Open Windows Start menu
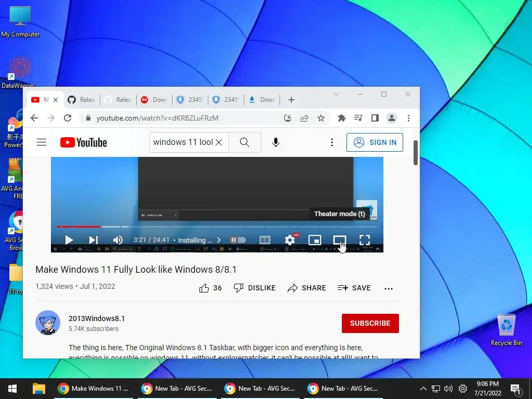The width and height of the screenshot is (532, 399). 12,389
